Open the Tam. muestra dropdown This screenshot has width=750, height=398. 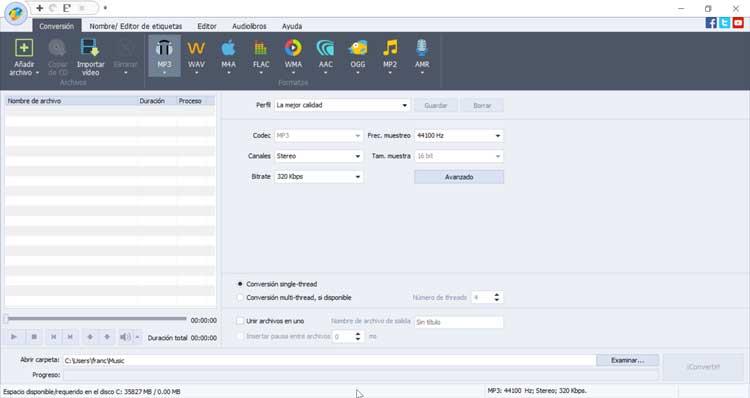(x=459, y=156)
